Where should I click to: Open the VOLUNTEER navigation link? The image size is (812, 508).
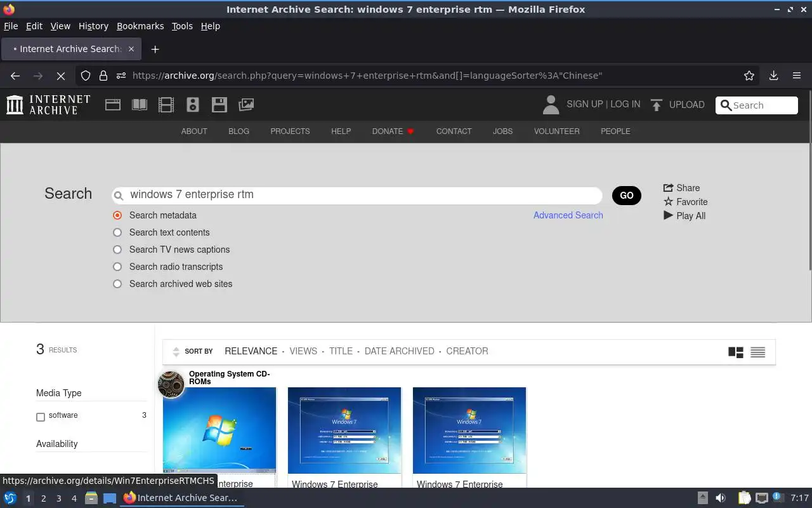coord(556,131)
